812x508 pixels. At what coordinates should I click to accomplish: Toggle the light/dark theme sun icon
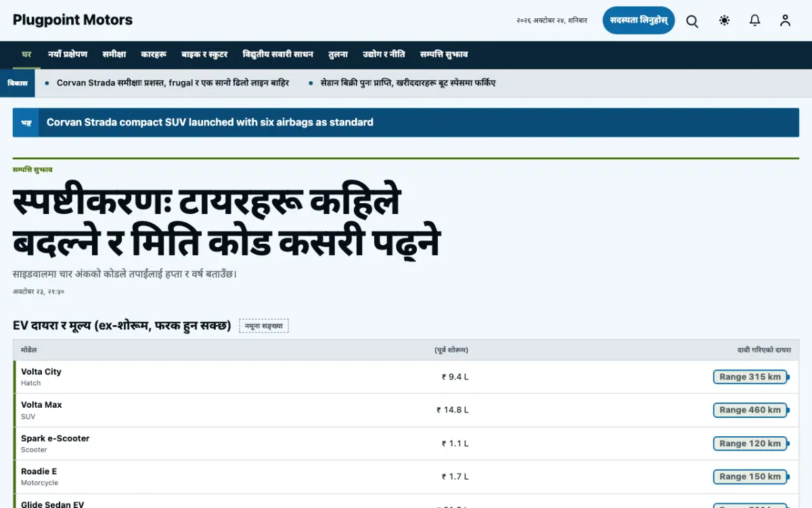coord(725,21)
